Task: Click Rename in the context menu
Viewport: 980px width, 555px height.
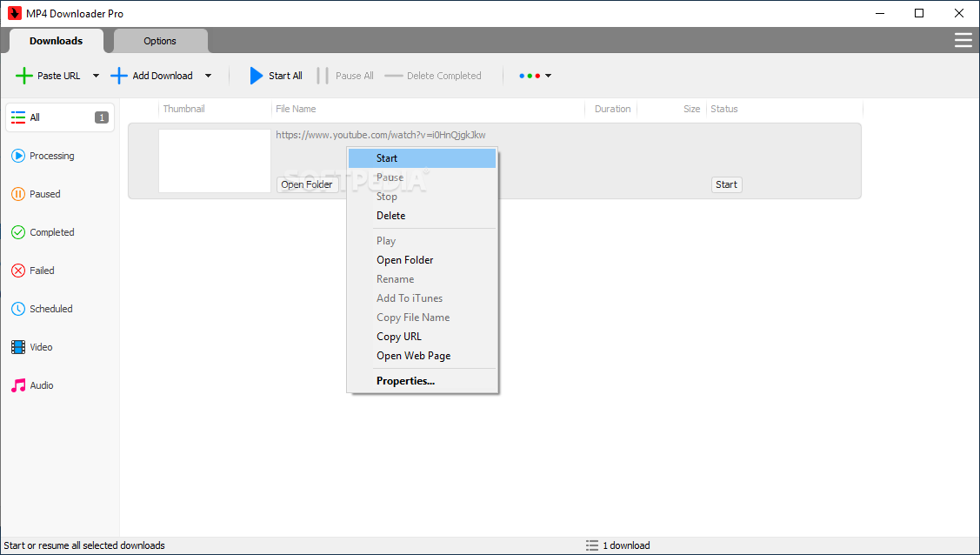Action: pos(422,278)
